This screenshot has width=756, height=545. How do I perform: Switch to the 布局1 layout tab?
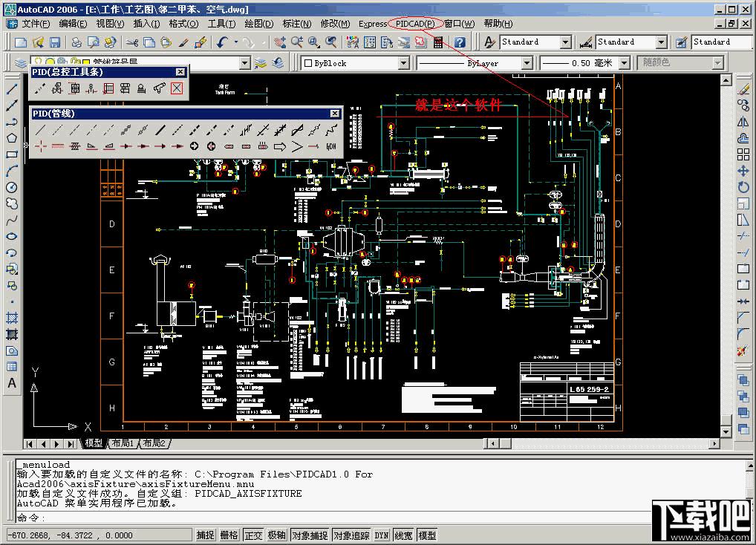123,443
